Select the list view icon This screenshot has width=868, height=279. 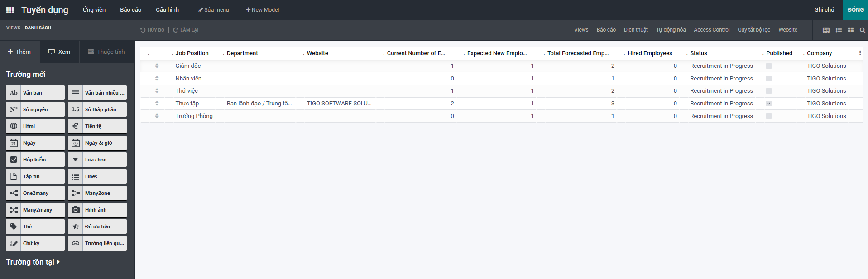(x=839, y=30)
